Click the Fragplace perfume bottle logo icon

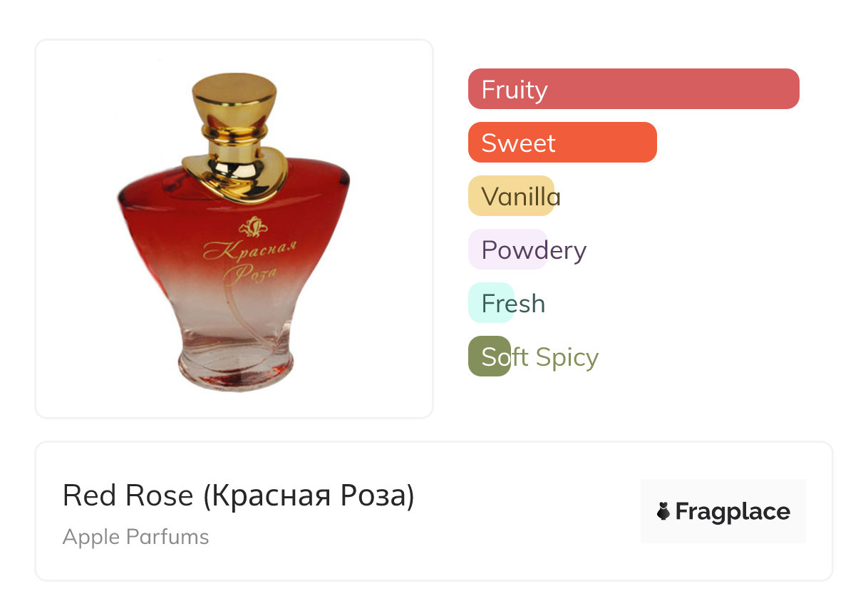click(663, 511)
